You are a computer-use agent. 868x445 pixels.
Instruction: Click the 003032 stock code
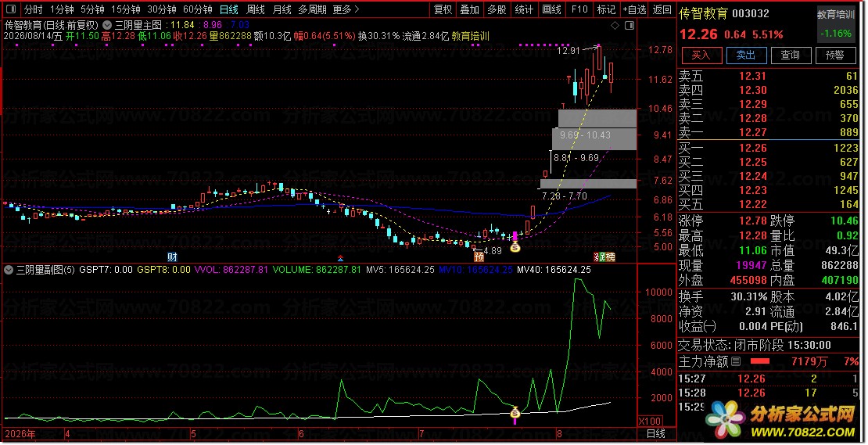tap(751, 13)
